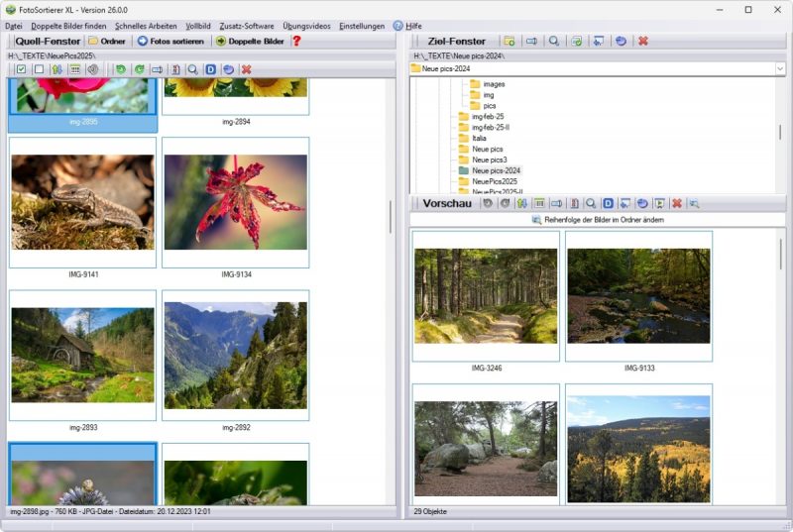
Task: Rotate right with green arrow in source toolbar
Action: [x=139, y=69]
